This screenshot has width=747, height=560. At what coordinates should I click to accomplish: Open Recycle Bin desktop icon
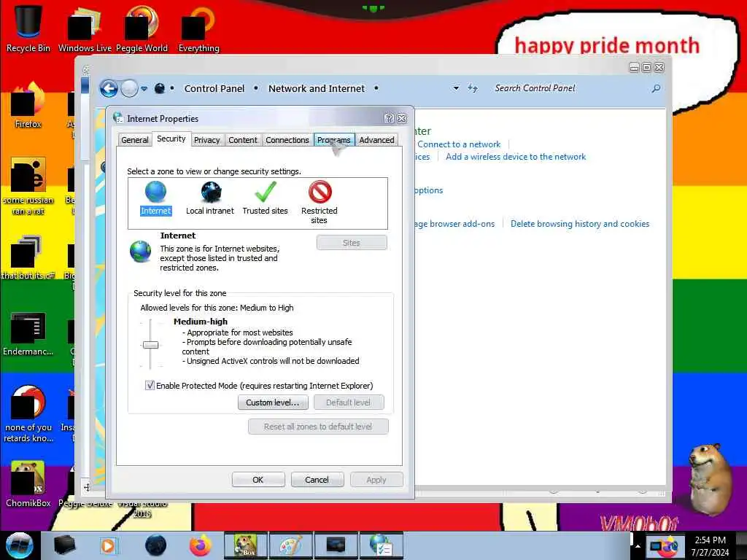click(x=28, y=28)
